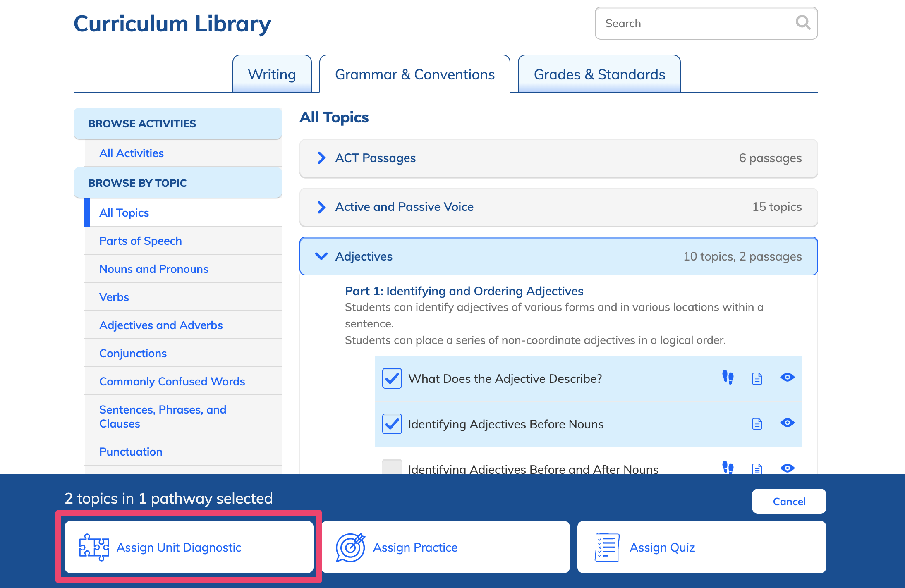Viewport: 905px width, 588px height.
Task: Click Cancel in selection bar
Action: pyautogui.click(x=789, y=501)
